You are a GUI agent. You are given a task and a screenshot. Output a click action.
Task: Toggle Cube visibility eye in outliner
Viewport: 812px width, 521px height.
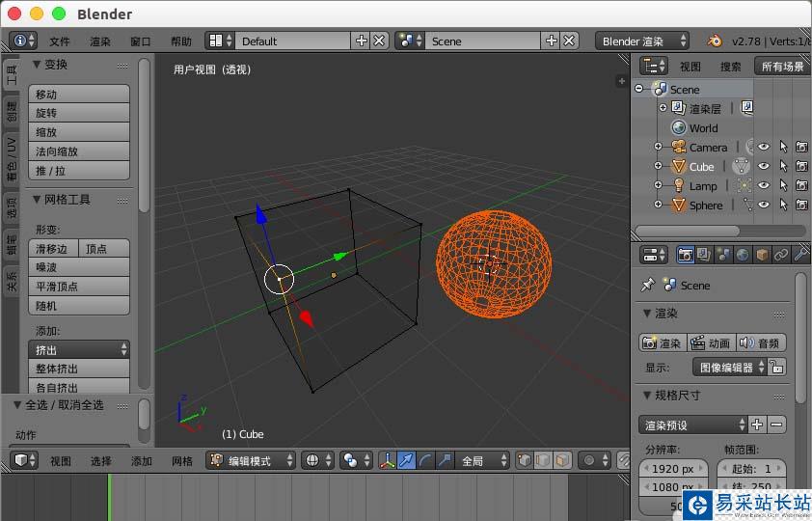click(764, 166)
